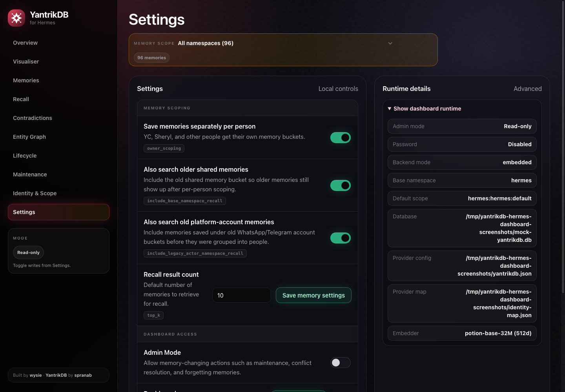The height and width of the screenshot is (392, 565).
Task: Click the YantrikDB logo icon
Action: (16, 18)
